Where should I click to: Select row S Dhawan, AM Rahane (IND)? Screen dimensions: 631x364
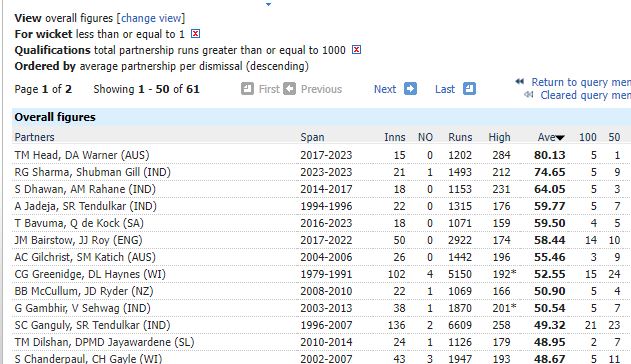coord(322,189)
